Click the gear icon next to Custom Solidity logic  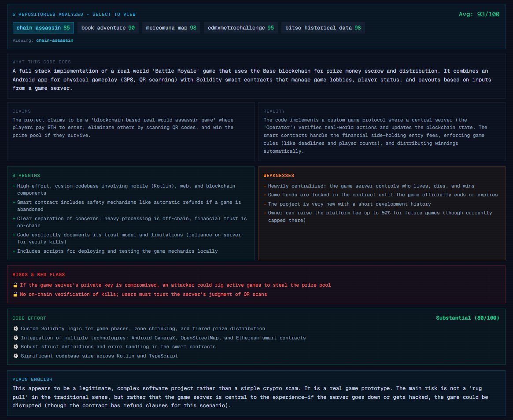point(15,328)
